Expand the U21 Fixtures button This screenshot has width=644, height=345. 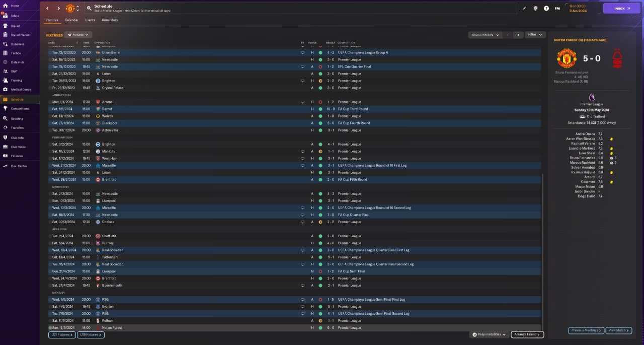[x=62, y=334]
